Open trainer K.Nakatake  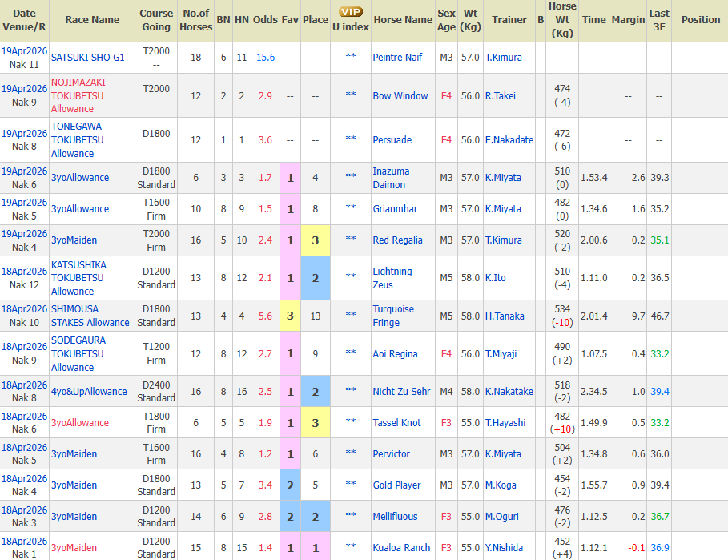tap(509, 392)
